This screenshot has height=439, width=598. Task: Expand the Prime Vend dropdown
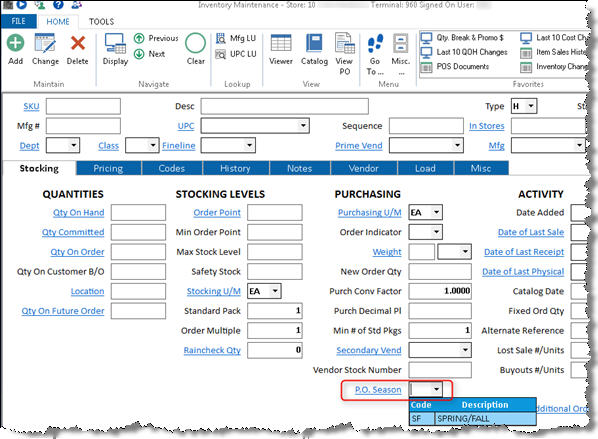click(457, 145)
